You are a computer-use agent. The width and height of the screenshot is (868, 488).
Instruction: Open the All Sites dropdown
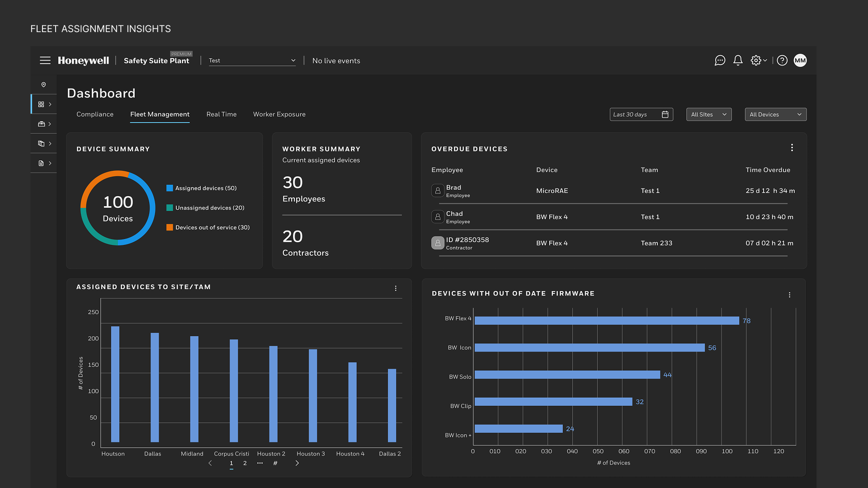coord(708,115)
